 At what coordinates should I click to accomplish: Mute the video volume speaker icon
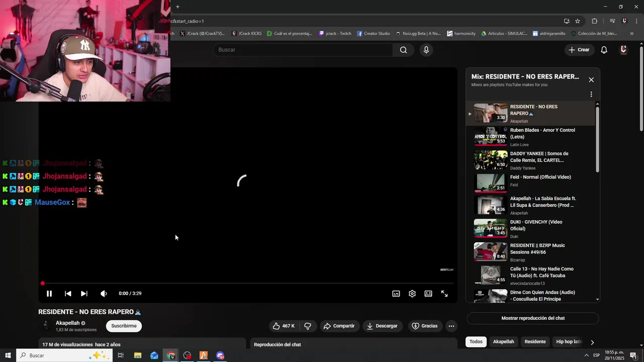[103, 294]
